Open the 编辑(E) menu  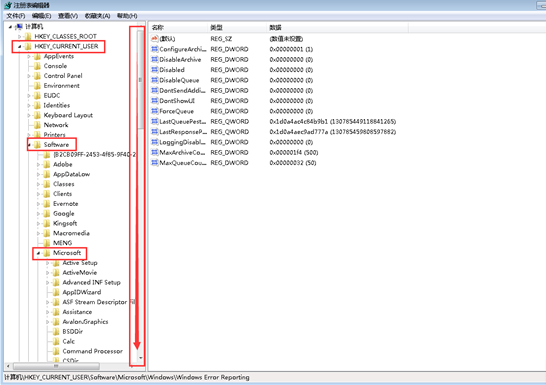pos(41,16)
